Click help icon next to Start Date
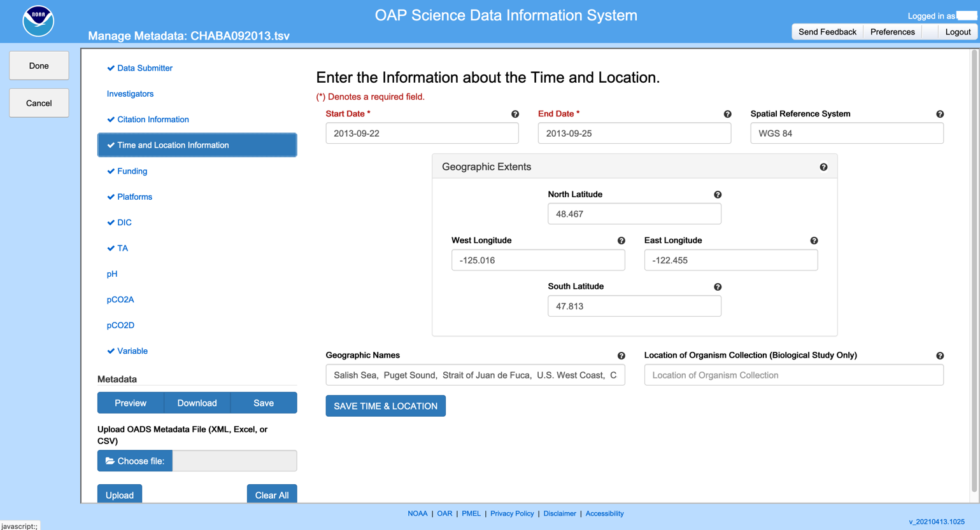The image size is (980, 530). [515, 115]
